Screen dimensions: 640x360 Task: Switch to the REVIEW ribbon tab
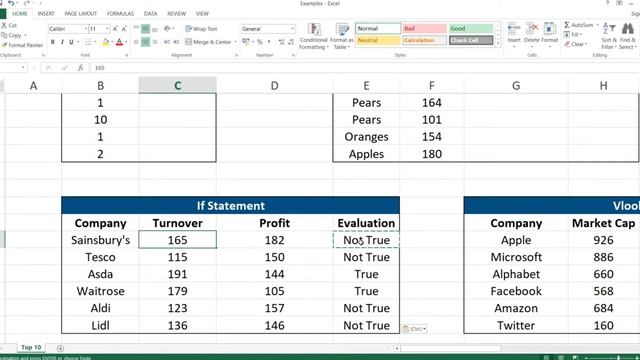[x=176, y=14]
